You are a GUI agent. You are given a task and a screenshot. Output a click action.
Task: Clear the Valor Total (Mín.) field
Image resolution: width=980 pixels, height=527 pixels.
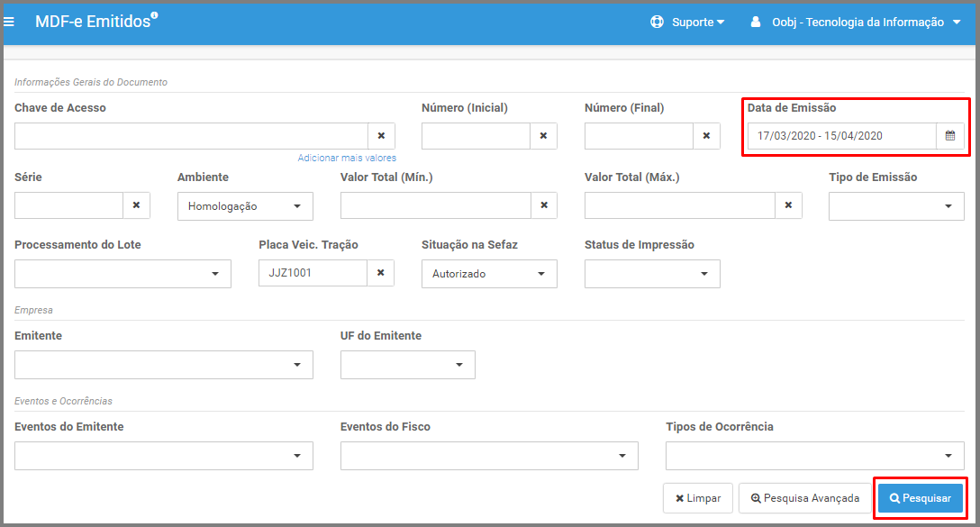click(x=544, y=205)
